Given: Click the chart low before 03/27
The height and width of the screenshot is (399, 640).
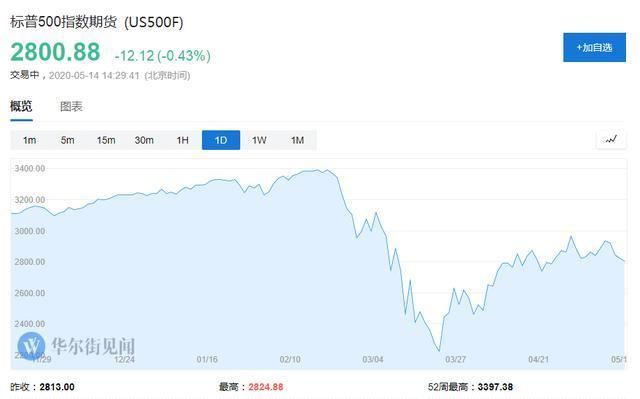Looking at the screenshot, I should (x=439, y=350).
